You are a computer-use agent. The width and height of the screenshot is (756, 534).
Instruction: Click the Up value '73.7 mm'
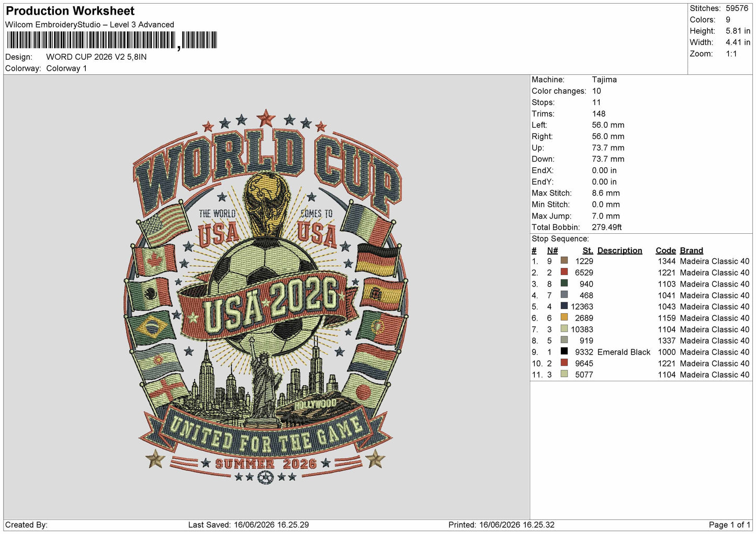pos(608,148)
